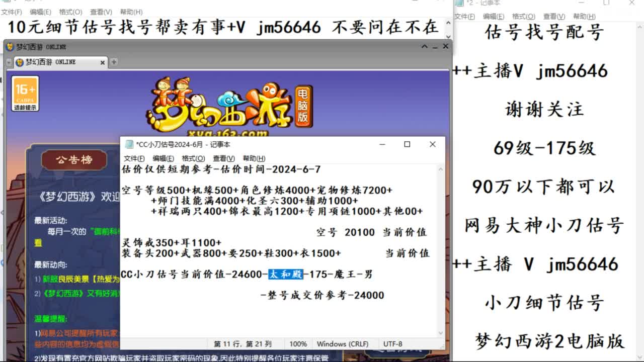Open 文件(F) menu in CC小刀估号 Notepad
Screen dimensions: 644x362
(134, 158)
